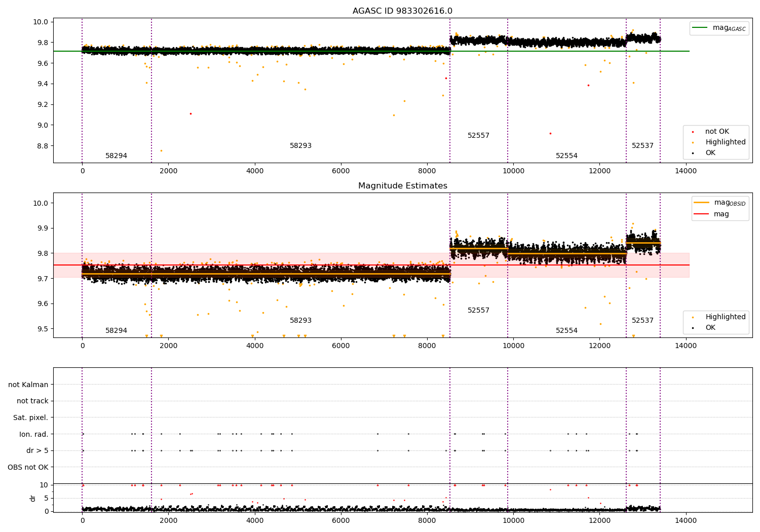Click the title "AGASC ID 983302616.0"
This screenshot has width=760, height=532.
[402, 11]
